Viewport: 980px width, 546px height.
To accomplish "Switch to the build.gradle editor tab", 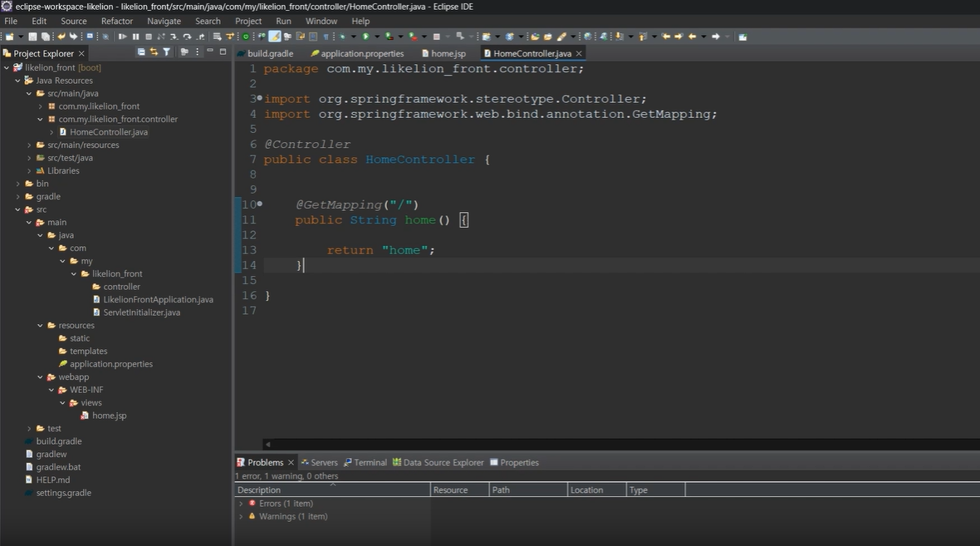I will 270,53.
